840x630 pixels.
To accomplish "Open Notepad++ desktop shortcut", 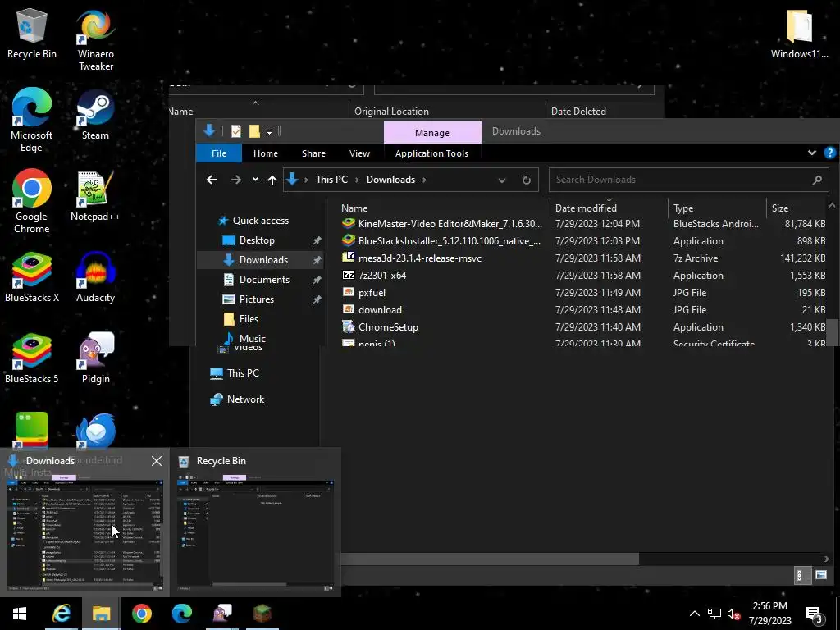I will point(95,197).
